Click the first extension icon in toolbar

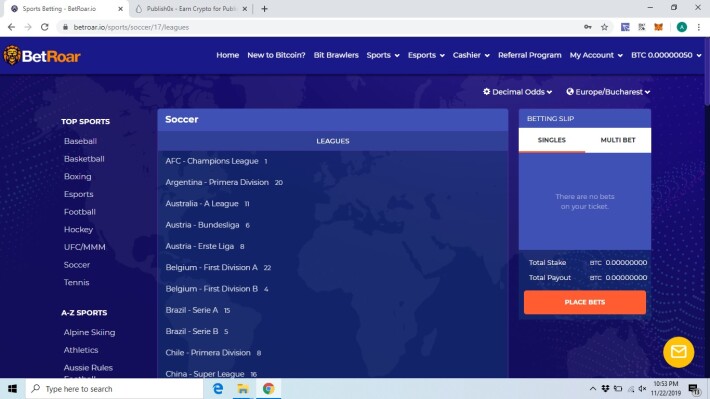[625, 27]
